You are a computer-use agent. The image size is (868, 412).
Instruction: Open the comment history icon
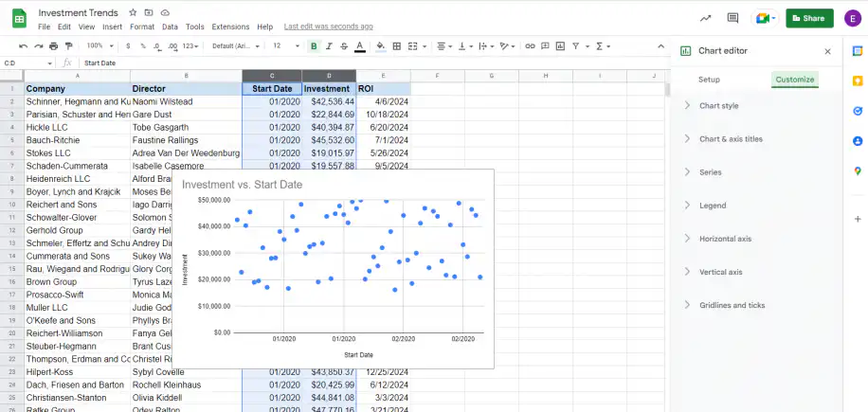[732, 18]
